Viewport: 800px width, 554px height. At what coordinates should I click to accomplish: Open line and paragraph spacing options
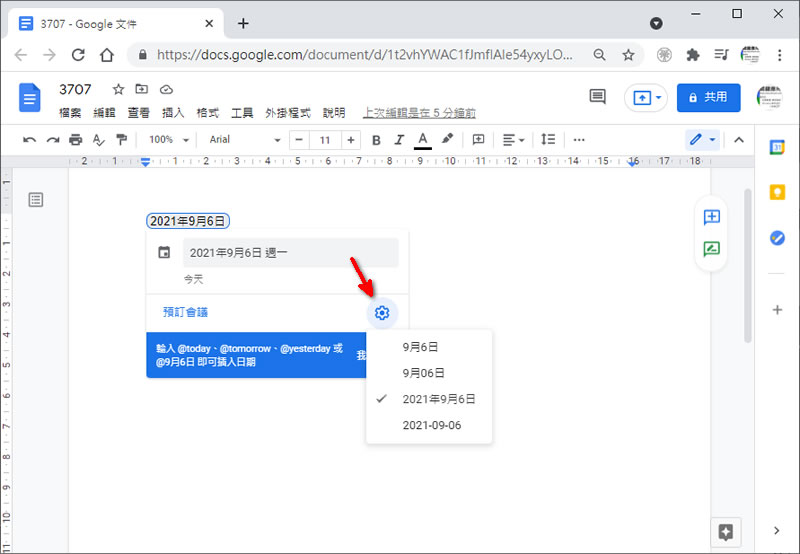click(548, 139)
